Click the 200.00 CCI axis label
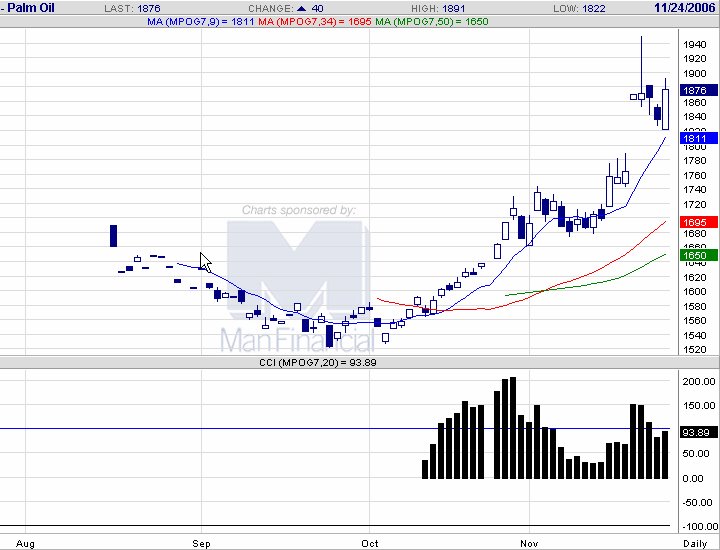The height and width of the screenshot is (550, 720). [699, 382]
